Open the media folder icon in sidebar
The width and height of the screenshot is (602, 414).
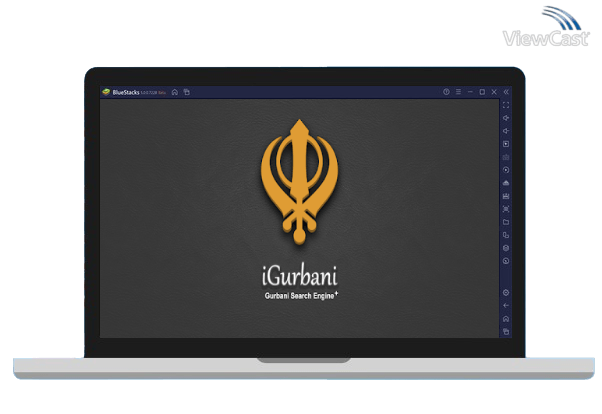(506, 222)
